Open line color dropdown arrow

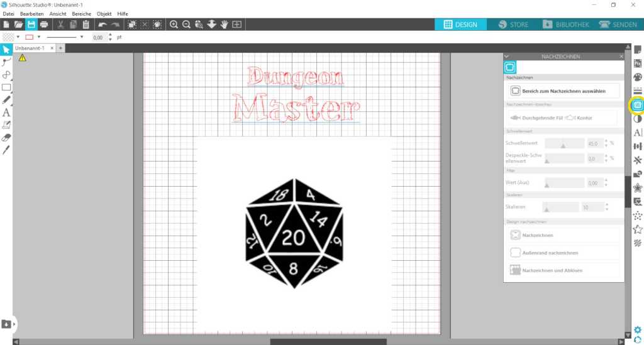(39, 37)
